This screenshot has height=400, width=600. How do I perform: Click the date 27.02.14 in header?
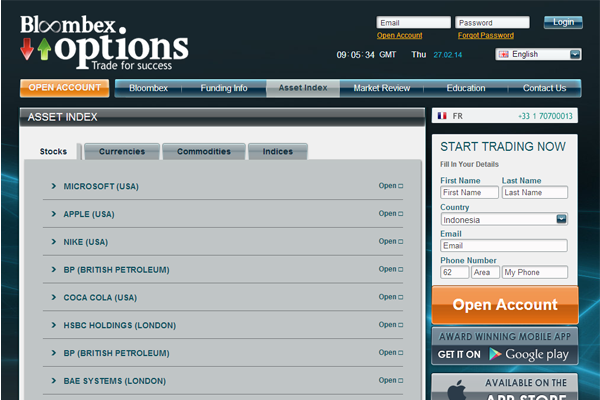click(x=448, y=55)
